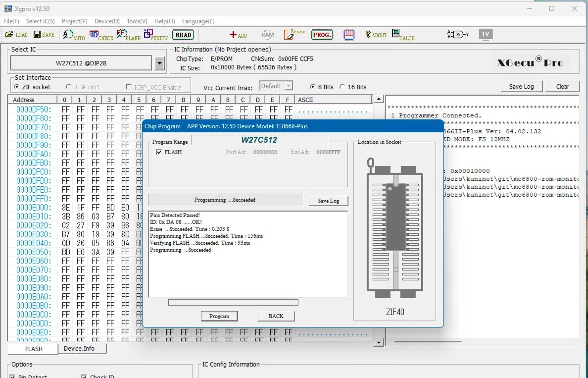
Task: Click the Xgpro app icon in title bar
Action: pyautogui.click(x=8, y=8)
